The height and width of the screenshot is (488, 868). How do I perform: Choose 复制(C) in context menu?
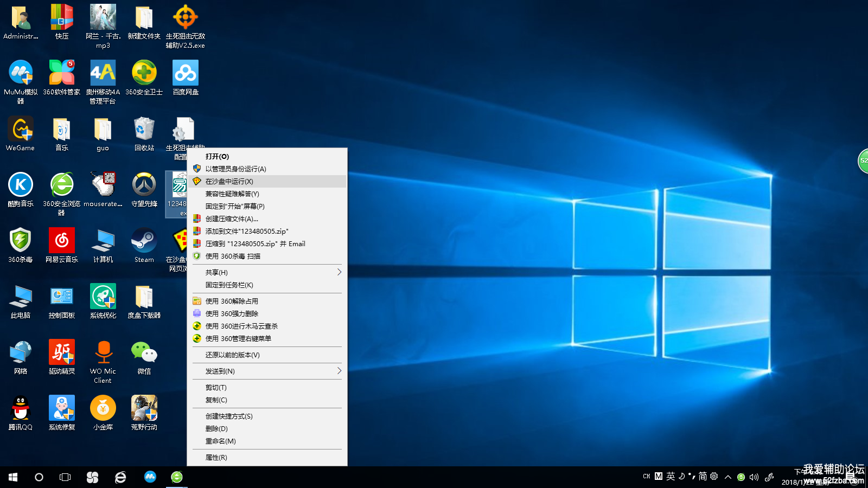click(x=267, y=400)
